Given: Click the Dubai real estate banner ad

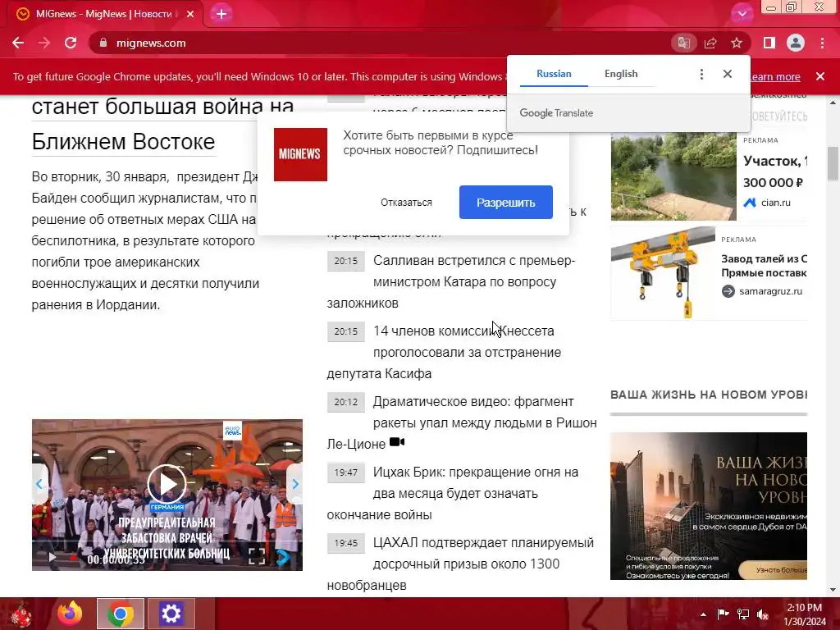Looking at the screenshot, I should [x=708, y=505].
